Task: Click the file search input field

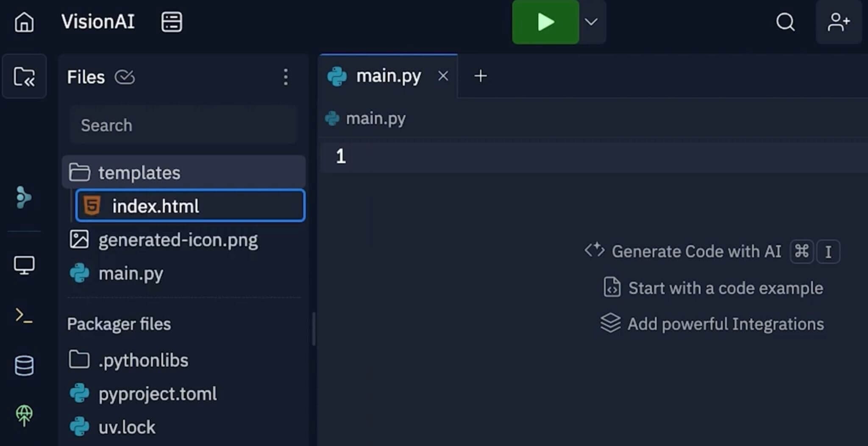Action: (183, 125)
